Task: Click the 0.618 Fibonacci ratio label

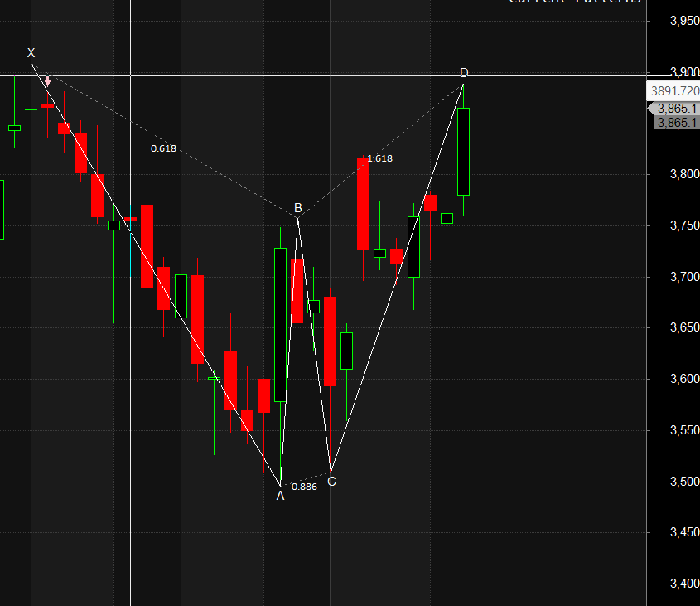Action: click(x=162, y=148)
